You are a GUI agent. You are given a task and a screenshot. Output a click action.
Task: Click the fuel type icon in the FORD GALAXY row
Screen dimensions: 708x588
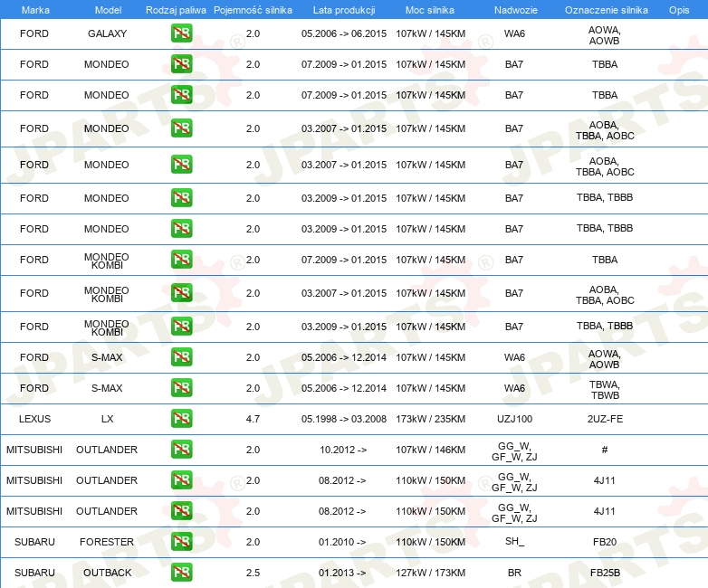(181, 33)
